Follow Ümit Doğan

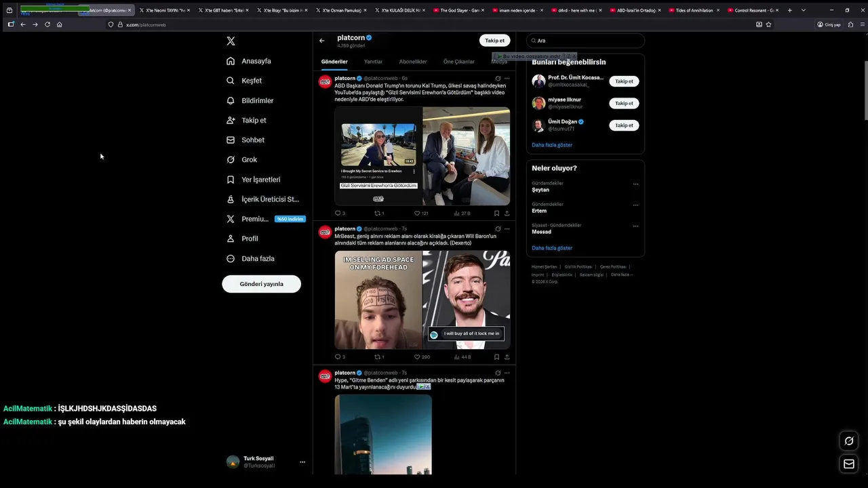point(624,125)
